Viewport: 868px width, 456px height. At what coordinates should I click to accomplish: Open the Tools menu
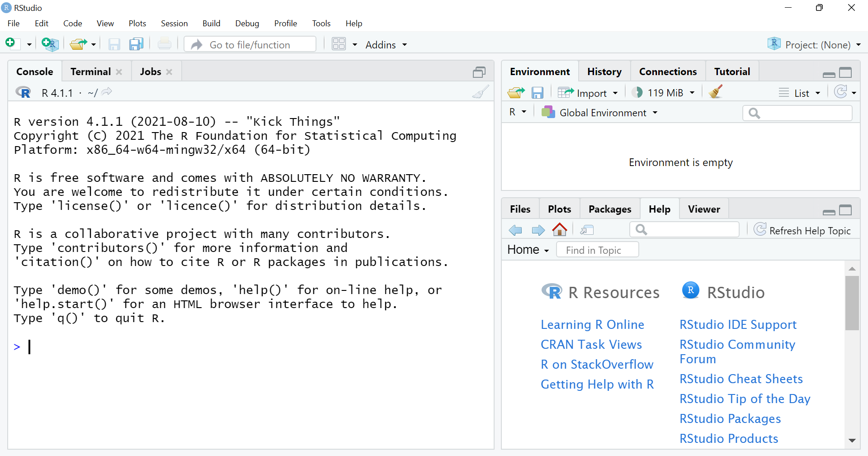click(321, 24)
